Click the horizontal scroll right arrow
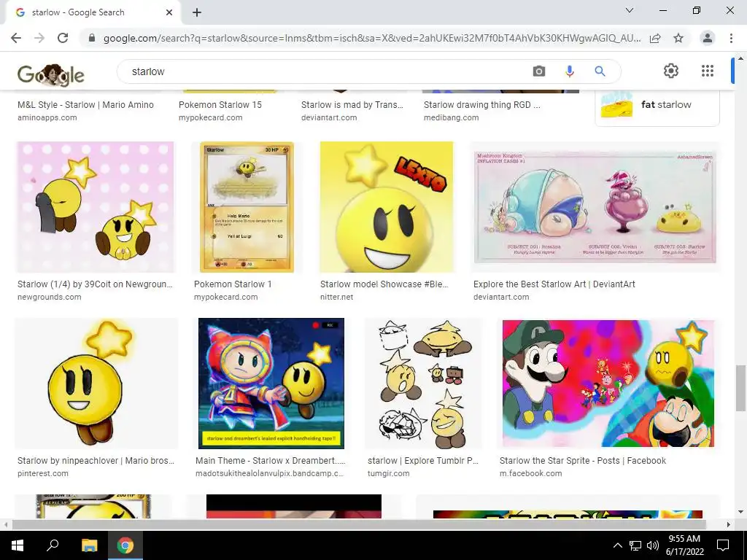This screenshot has height=560, width=747. tap(728, 524)
